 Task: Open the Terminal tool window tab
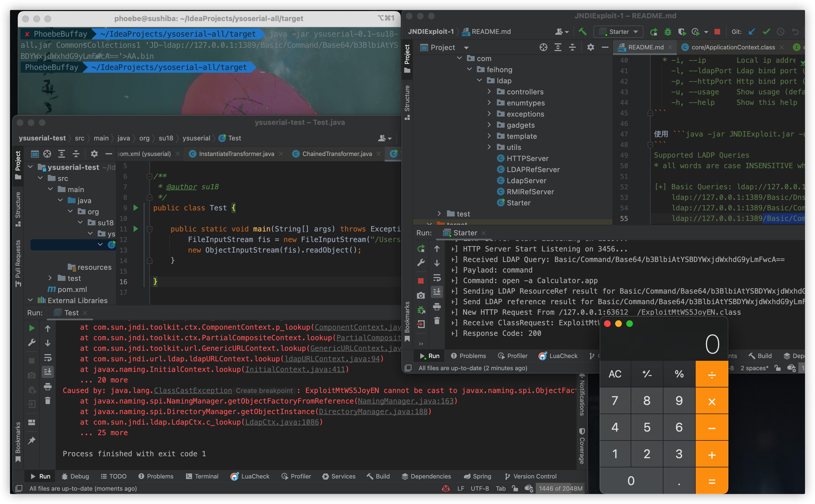[202, 476]
